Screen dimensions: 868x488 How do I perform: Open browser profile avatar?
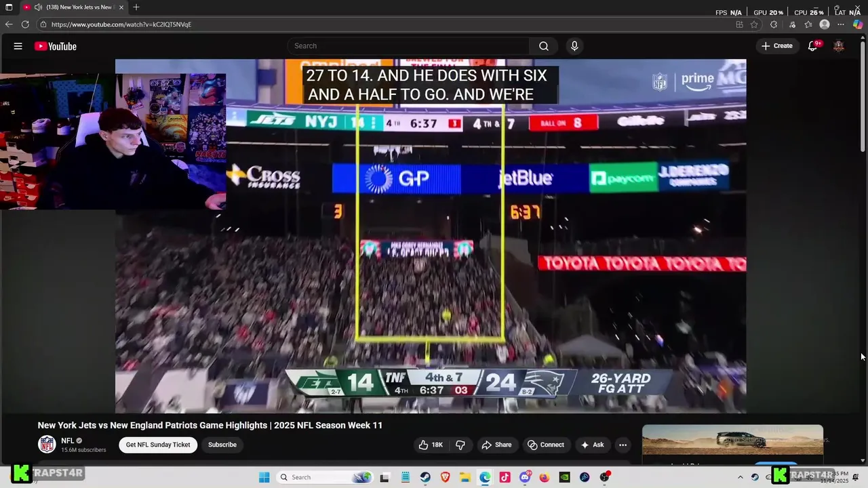825,24
